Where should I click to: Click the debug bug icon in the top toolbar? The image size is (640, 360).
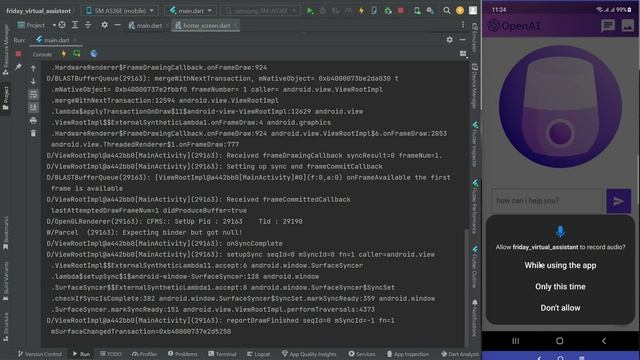388,11
